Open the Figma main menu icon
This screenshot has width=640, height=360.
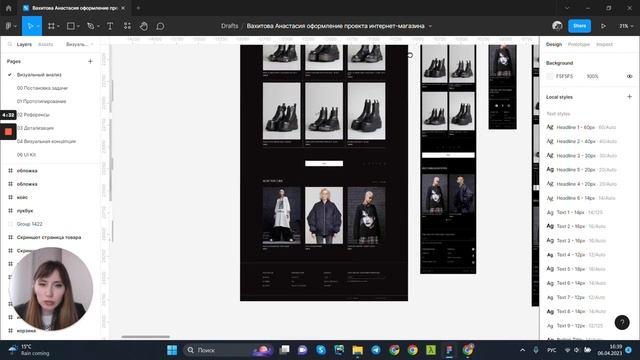tap(9, 26)
